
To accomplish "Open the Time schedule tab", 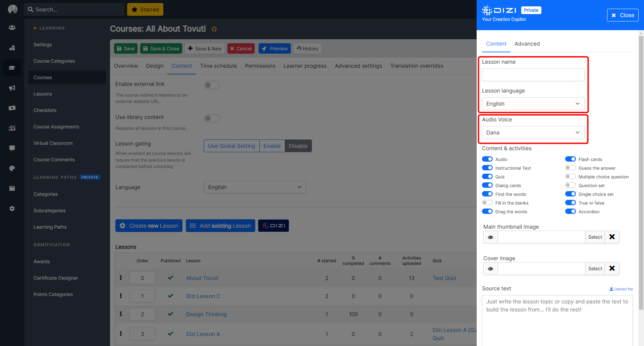I will [218, 66].
